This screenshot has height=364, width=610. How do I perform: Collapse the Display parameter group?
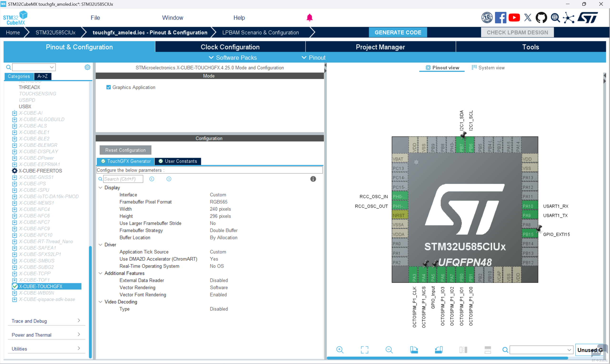coord(100,188)
